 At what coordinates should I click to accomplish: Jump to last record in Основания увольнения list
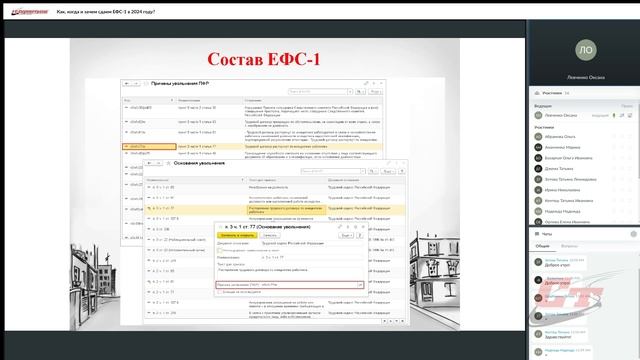point(402,321)
